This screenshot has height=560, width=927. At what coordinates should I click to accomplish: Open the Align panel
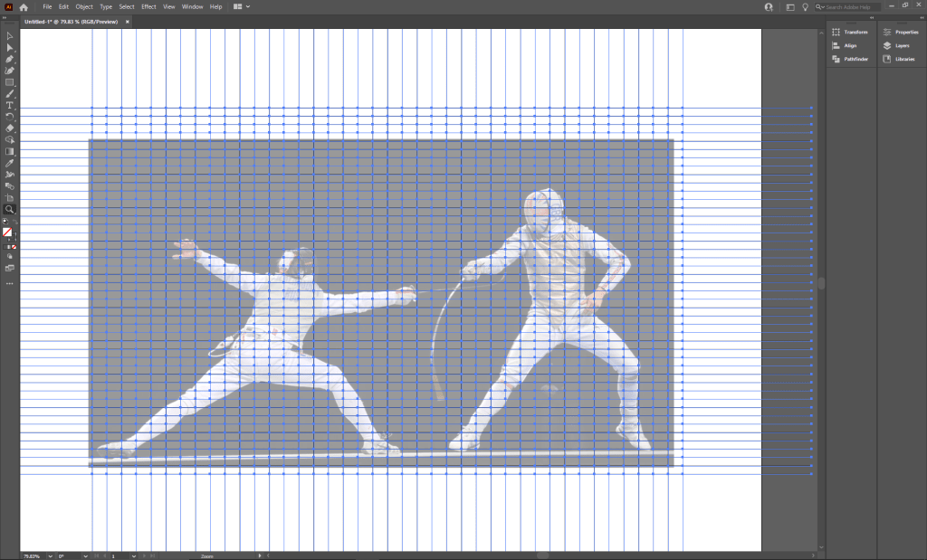pos(850,45)
